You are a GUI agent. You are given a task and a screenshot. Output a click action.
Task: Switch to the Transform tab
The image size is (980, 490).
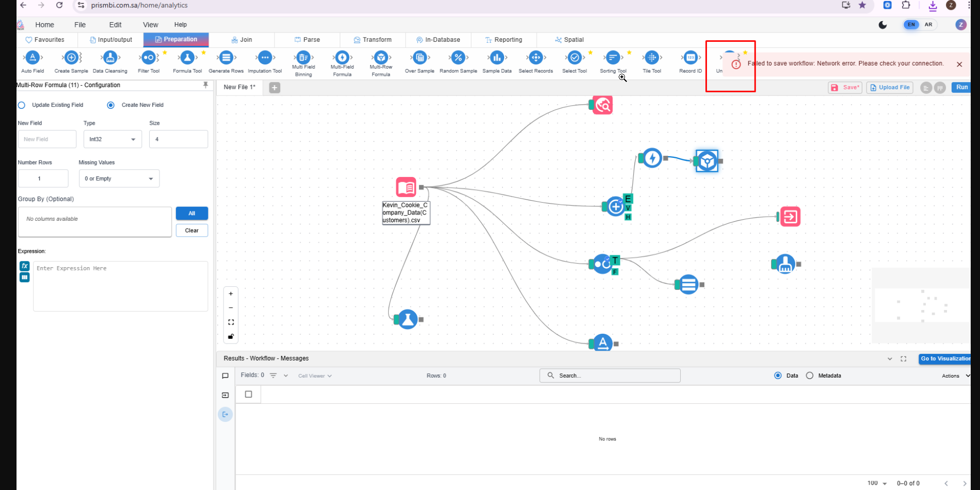point(373,40)
